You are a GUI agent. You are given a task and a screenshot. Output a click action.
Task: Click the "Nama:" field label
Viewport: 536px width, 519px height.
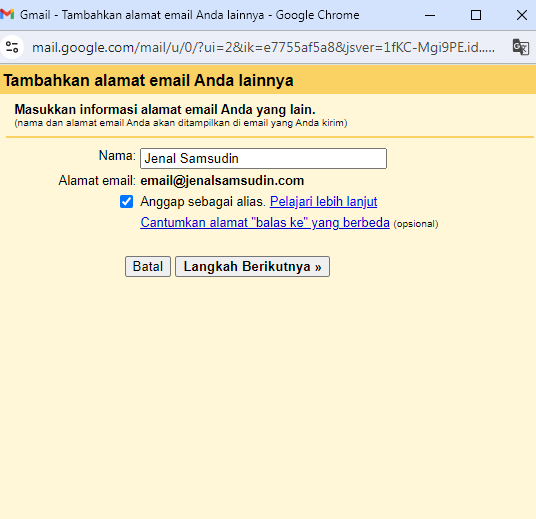click(x=117, y=156)
